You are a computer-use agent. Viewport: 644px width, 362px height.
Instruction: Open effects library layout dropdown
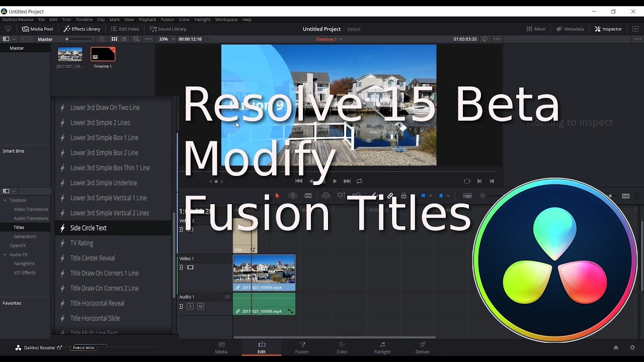click(x=10, y=191)
